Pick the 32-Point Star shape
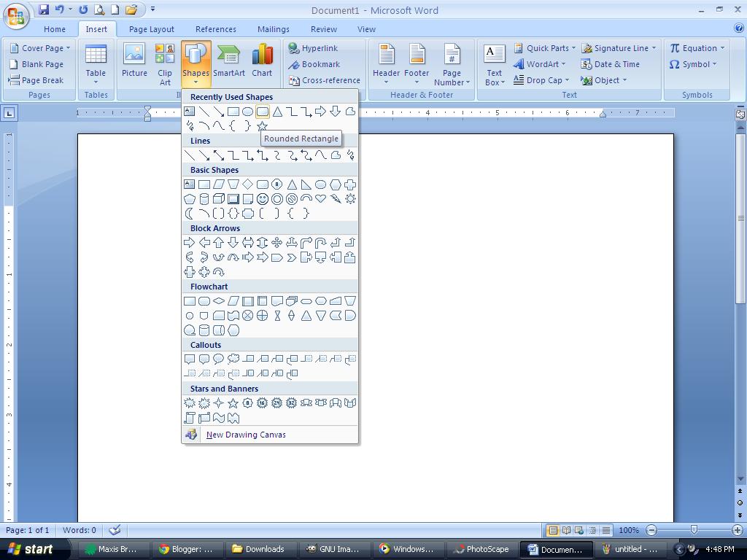Screen dimensions: 747x560 (292, 403)
